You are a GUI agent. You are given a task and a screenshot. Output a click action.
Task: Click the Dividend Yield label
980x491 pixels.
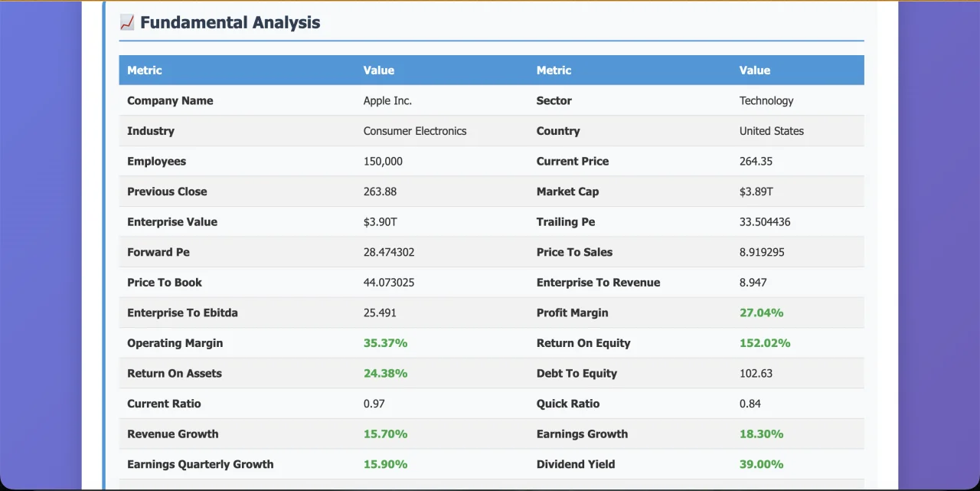pyautogui.click(x=576, y=463)
